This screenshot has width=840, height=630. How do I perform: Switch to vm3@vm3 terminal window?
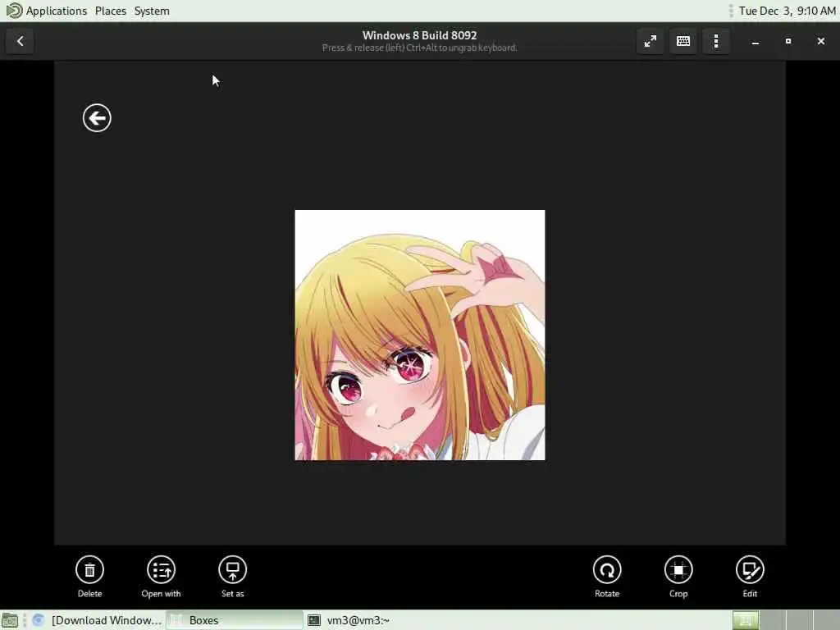pyautogui.click(x=349, y=620)
